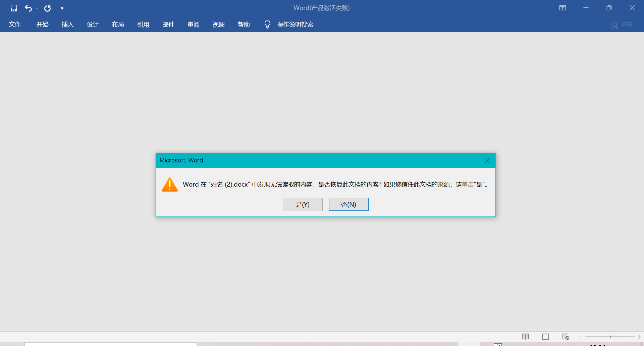Viewport: 644px width, 346px height.
Task: Open the 帮助 ribbon tab
Action: pos(244,24)
